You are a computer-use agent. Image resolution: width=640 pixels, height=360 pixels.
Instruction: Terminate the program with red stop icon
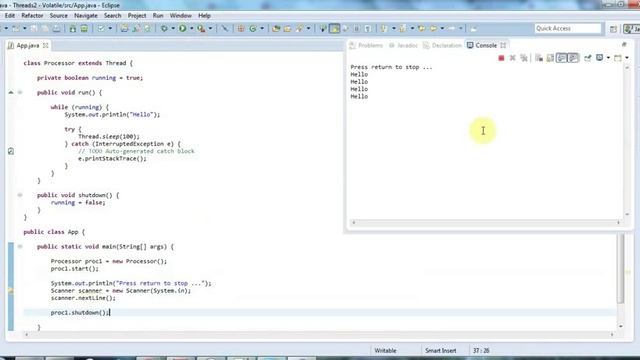pos(501,58)
